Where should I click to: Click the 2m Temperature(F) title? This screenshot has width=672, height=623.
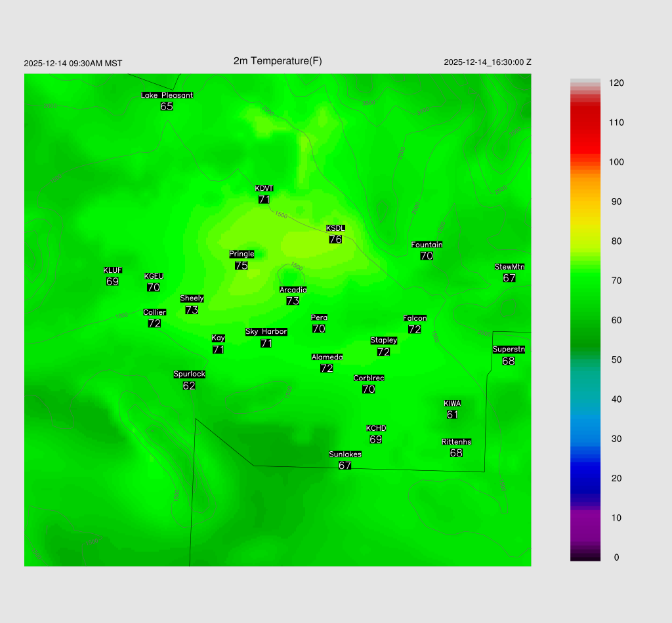278,61
